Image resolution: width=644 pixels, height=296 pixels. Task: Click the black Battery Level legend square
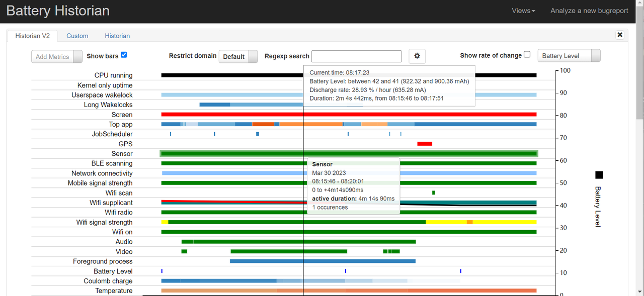599,175
